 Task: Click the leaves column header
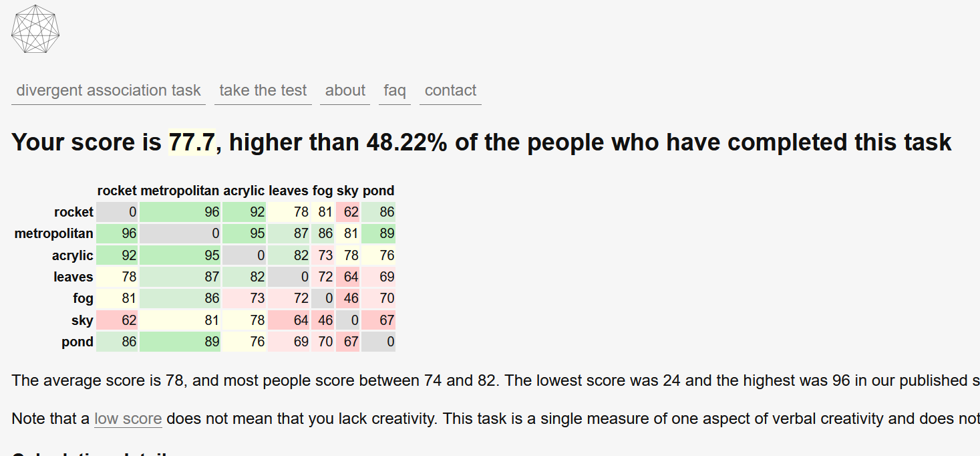[289, 191]
